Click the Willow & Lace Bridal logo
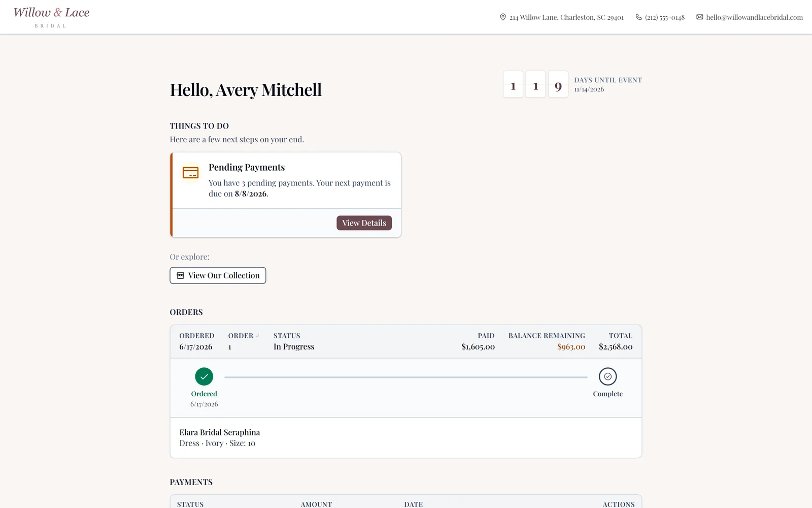The width and height of the screenshot is (812, 508). click(x=51, y=17)
